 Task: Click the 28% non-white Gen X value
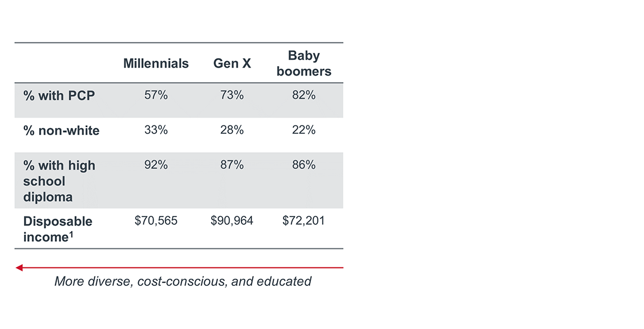[x=232, y=130]
